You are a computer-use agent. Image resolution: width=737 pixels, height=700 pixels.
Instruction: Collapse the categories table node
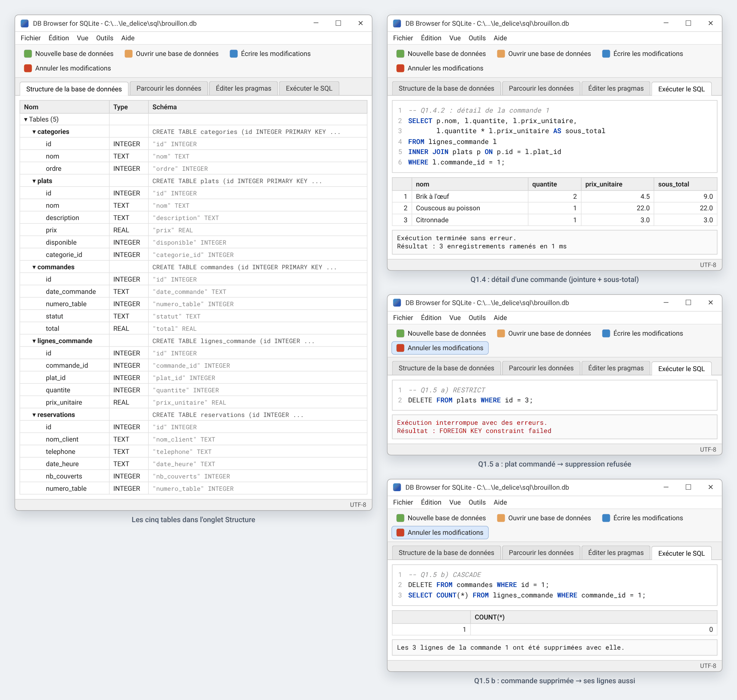click(x=34, y=132)
